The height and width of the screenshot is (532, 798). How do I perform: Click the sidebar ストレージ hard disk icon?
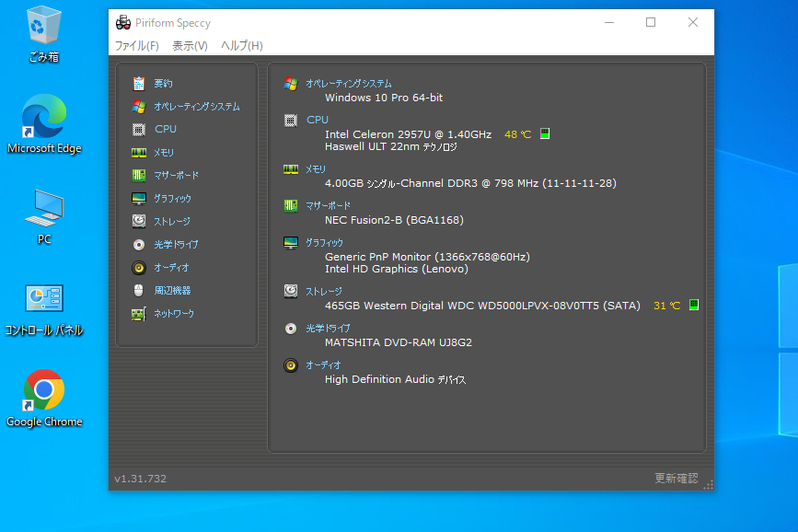pyautogui.click(x=139, y=221)
